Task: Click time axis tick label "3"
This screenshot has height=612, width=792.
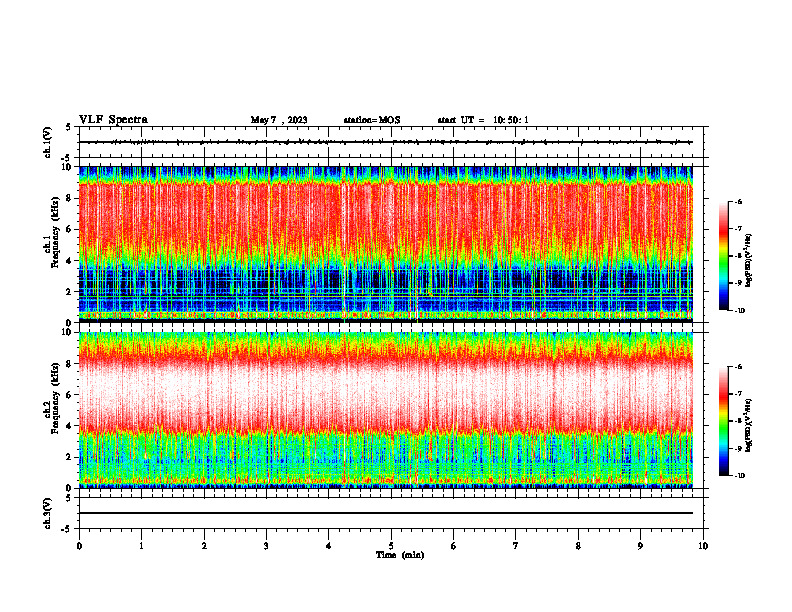Action: [266, 546]
